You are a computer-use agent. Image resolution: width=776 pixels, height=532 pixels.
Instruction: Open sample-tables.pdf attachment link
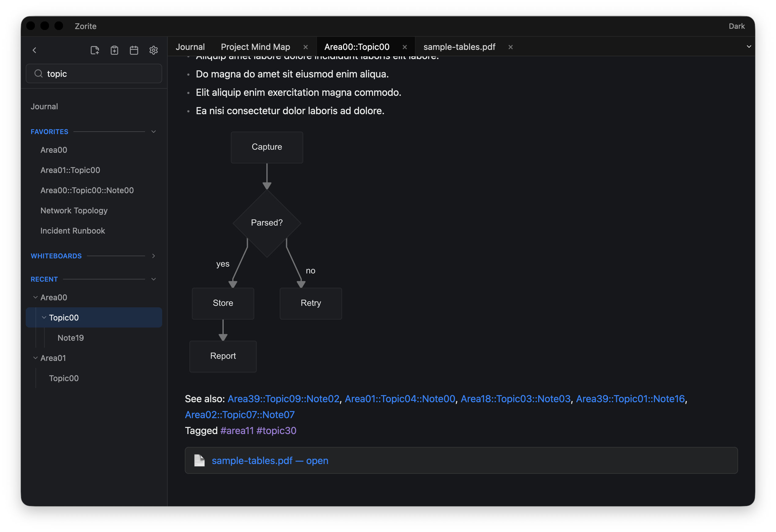tap(270, 461)
